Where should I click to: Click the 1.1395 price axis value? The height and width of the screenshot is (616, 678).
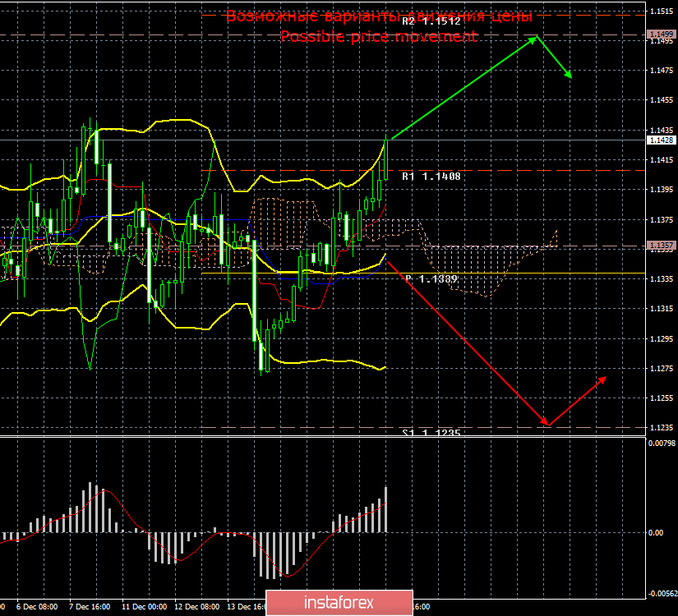662,190
